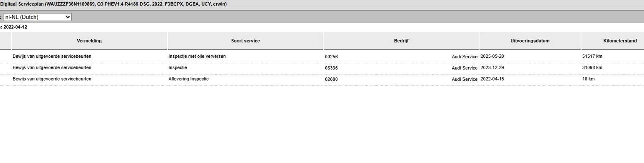This screenshot has width=644, height=163.
Task: Click the Kilometerstand column header
Action: click(620, 41)
